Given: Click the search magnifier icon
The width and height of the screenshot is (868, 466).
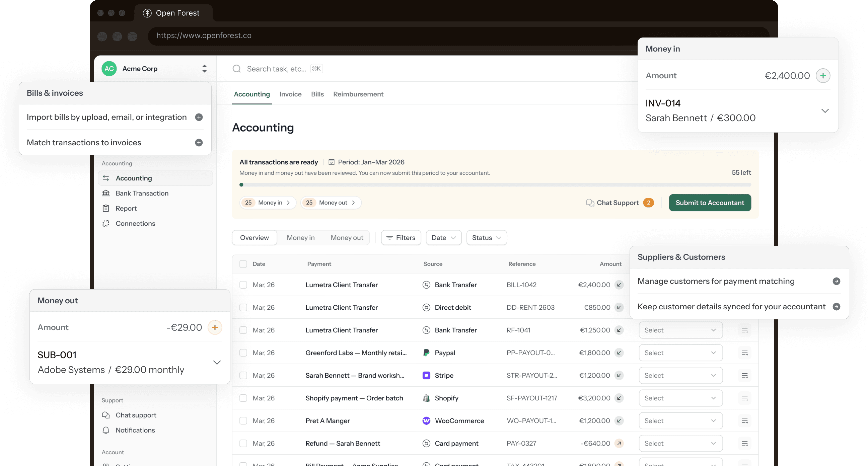Looking at the screenshot, I should tap(236, 69).
